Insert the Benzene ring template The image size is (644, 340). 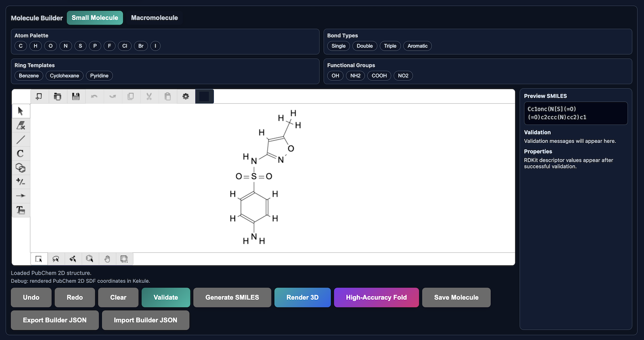point(29,76)
